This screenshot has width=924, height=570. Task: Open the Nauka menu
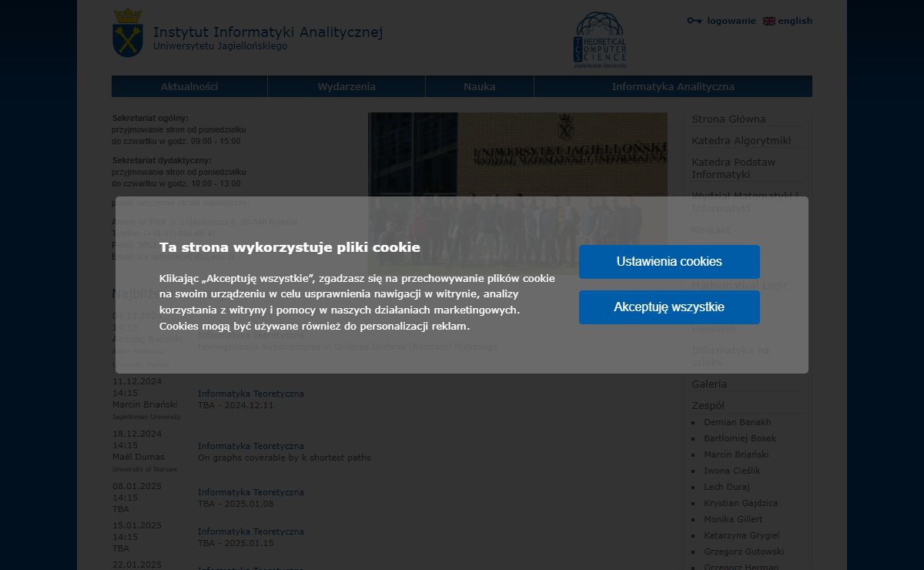tap(479, 86)
